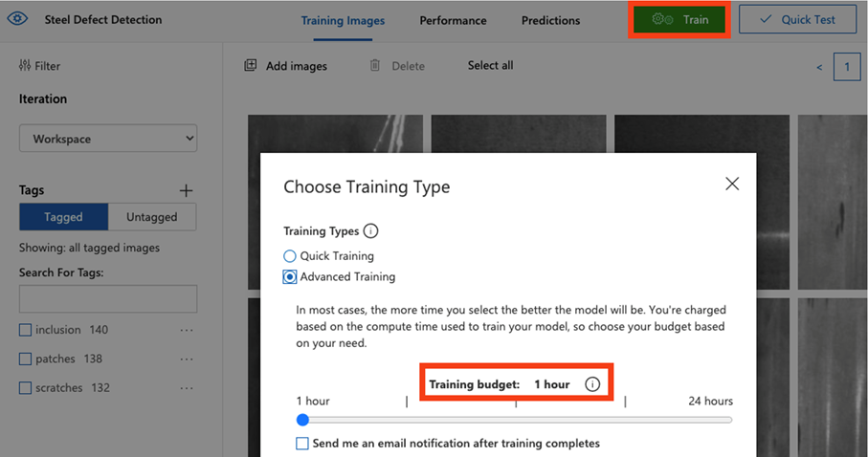
Task: Click the green Train button
Action: [x=679, y=19]
